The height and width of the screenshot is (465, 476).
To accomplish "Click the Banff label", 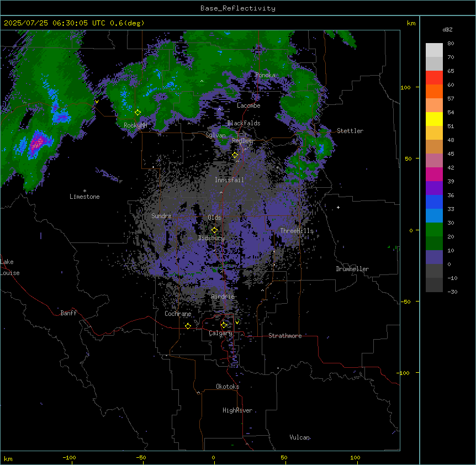I will (68, 313).
